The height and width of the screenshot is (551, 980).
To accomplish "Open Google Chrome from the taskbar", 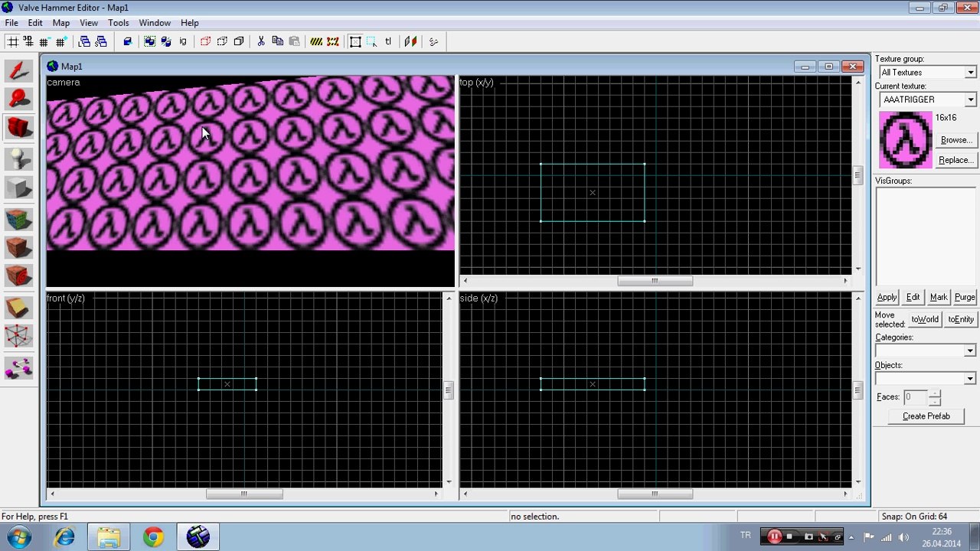I will 153,537.
